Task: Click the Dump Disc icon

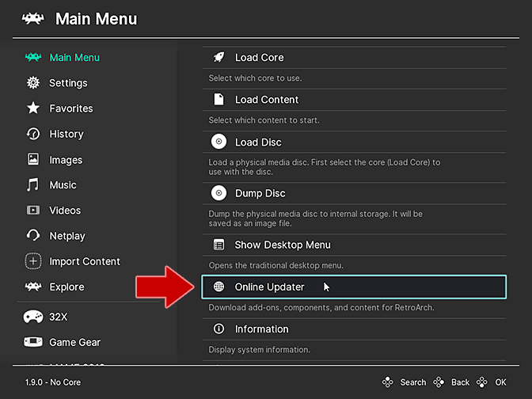Action: pos(219,193)
